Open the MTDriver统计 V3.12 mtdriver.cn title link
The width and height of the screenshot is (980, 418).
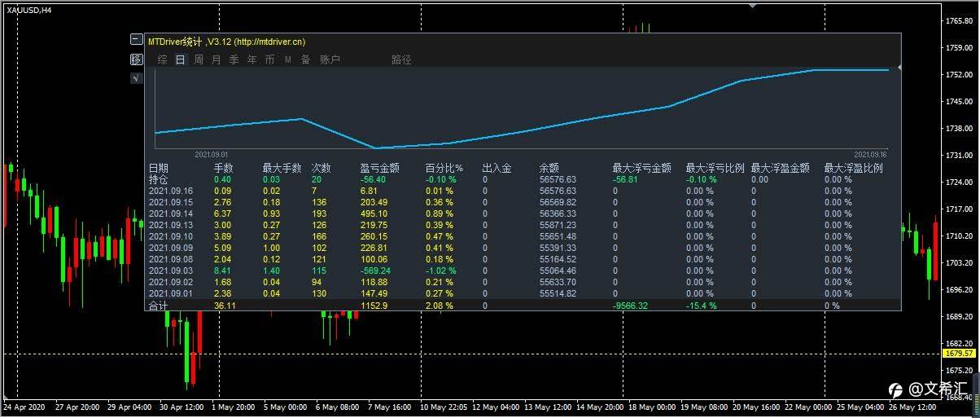227,41
